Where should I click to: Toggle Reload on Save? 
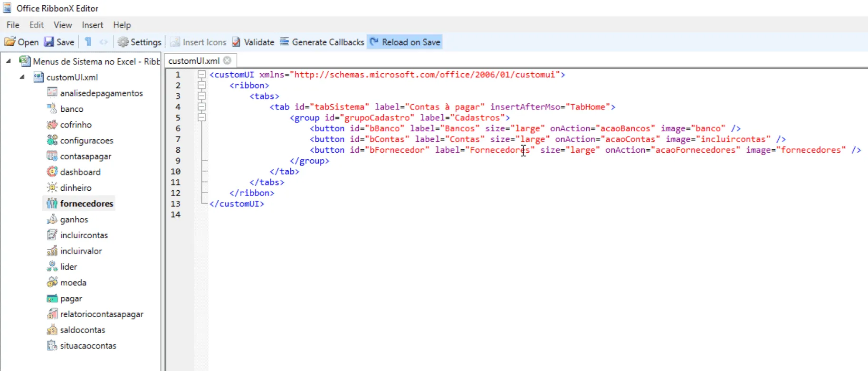click(x=405, y=42)
